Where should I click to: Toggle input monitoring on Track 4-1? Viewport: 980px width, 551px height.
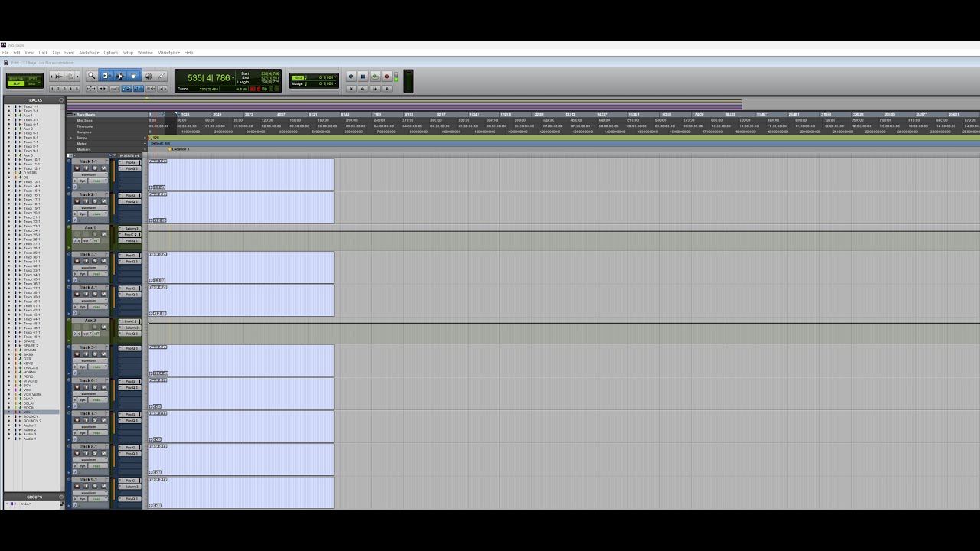point(86,294)
